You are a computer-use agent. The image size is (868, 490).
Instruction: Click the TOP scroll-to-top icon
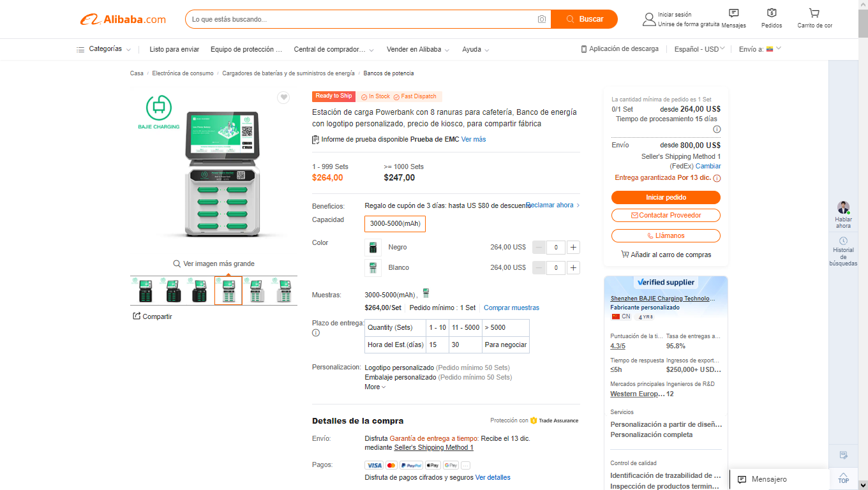(x=843, y=477)
